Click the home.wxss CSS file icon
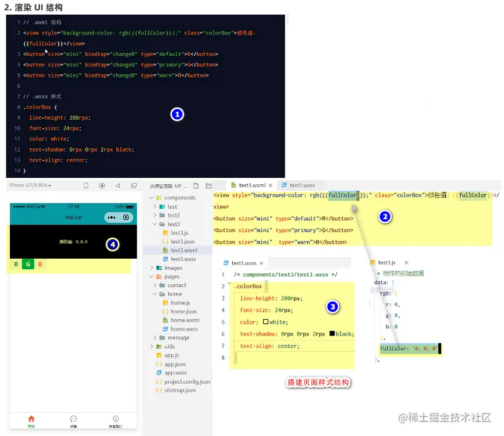The image size is (504, 436). point(165,329)
